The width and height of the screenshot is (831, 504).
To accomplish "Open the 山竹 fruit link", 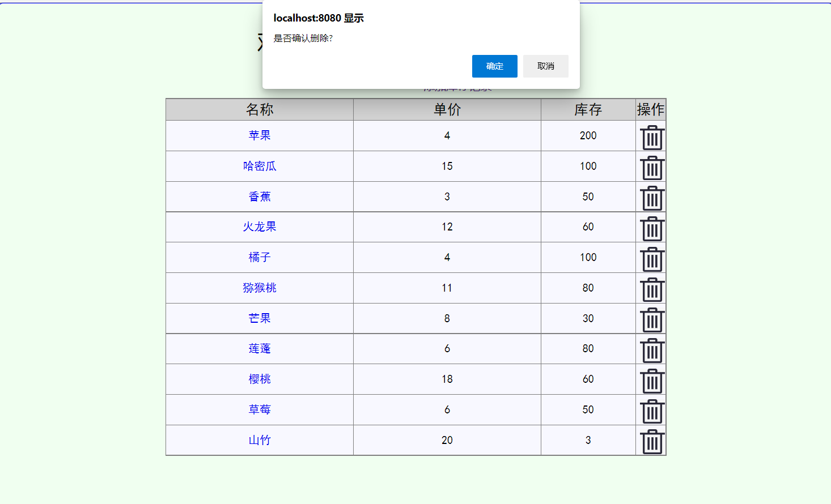I will (x=260, y=440).
